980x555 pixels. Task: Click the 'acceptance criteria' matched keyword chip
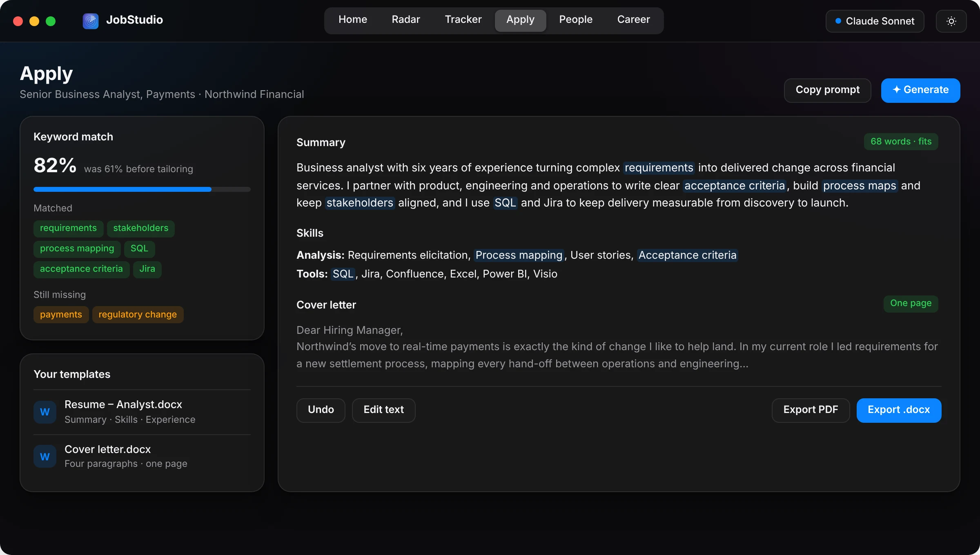[81, 269]
